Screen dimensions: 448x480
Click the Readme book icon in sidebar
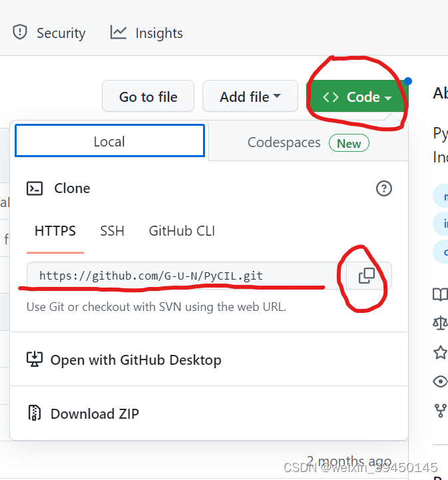coord(441,294)
